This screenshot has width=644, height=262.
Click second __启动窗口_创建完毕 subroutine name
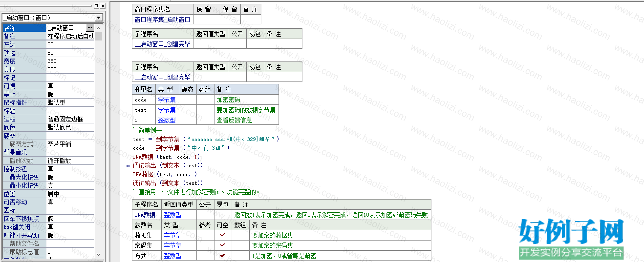pos(163,77)
